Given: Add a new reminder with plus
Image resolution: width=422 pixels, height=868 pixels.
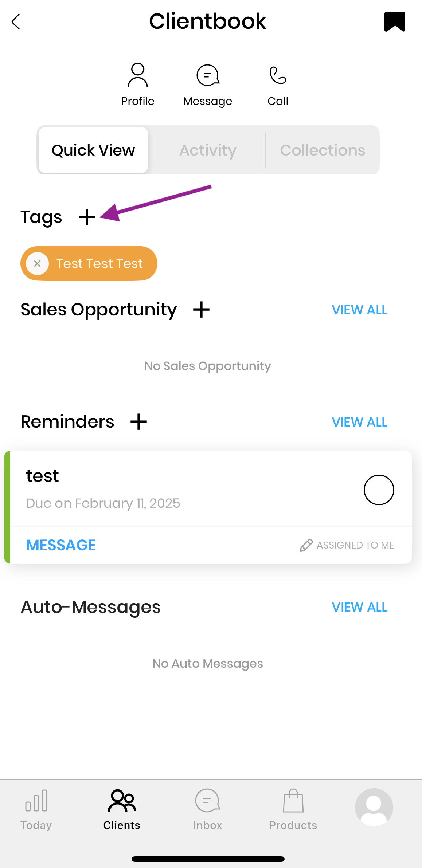Looking at the screenshot, I should (x=138, y=422).
